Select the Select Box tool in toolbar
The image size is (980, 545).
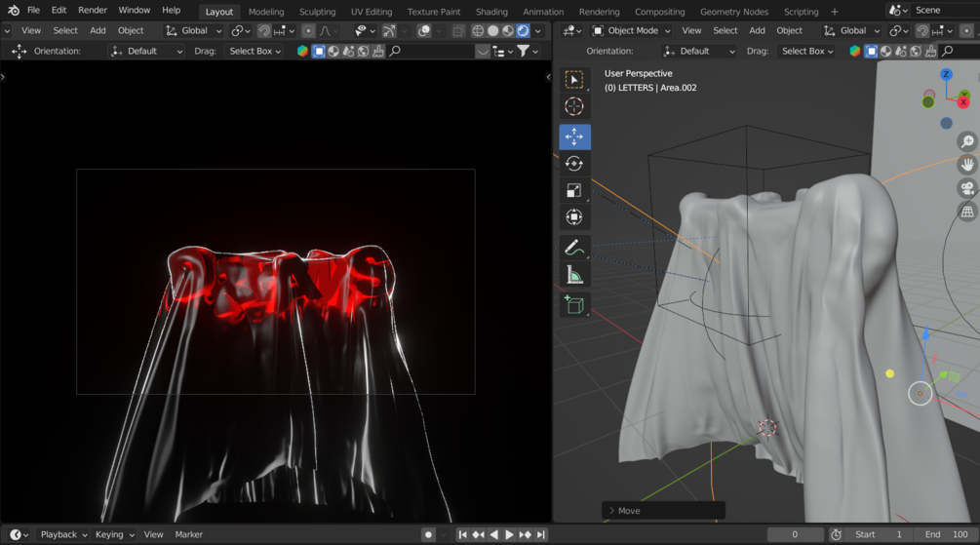pyautogui.click(x=574, y=80)
